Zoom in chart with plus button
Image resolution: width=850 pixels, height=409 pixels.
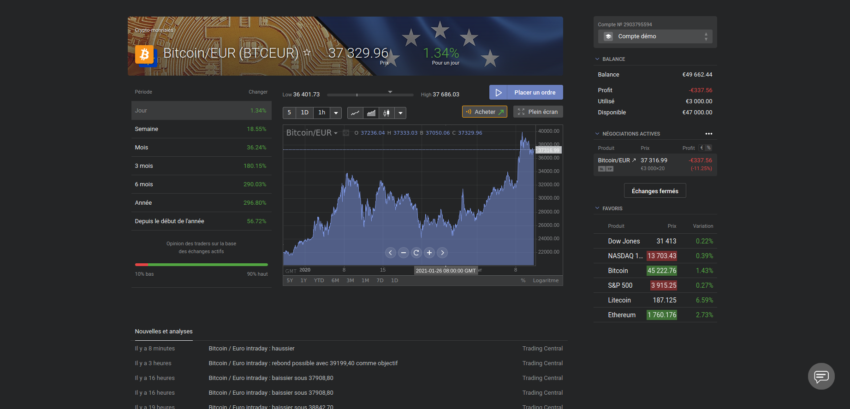coord(429,253)
